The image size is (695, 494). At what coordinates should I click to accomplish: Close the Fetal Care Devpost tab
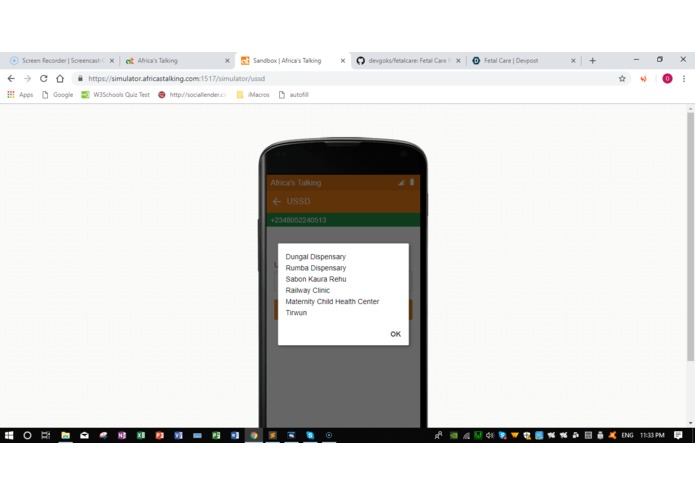573,61
